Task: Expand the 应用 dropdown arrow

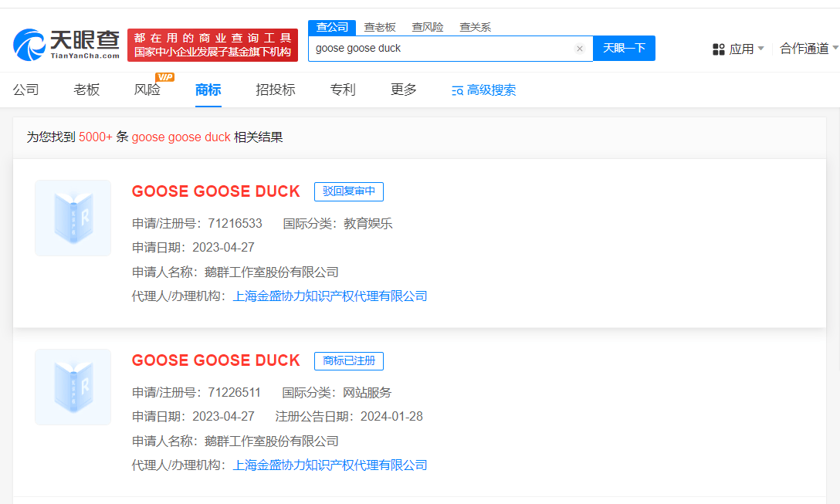Action: pyautogui.click(x=760, y=49)
